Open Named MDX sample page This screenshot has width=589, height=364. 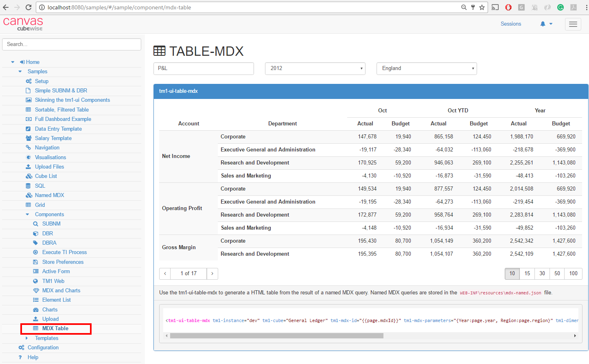[x=49, y=195]
